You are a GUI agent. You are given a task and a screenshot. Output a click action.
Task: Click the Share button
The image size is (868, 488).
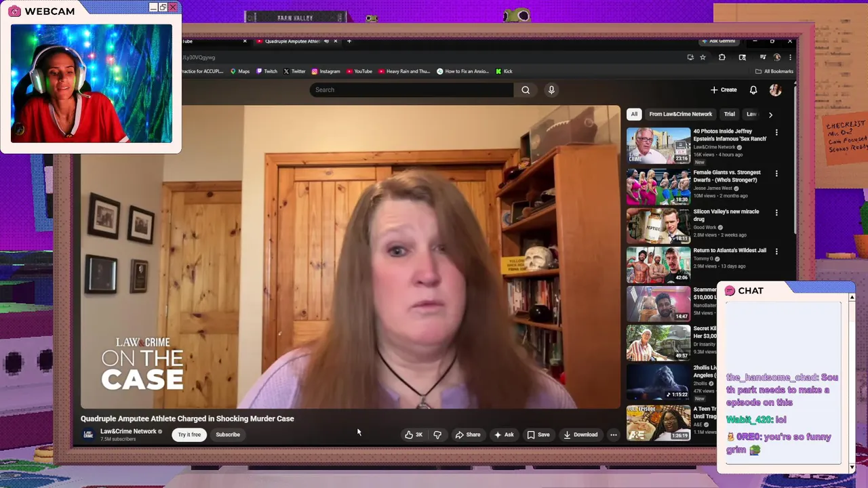coord(467,434)
